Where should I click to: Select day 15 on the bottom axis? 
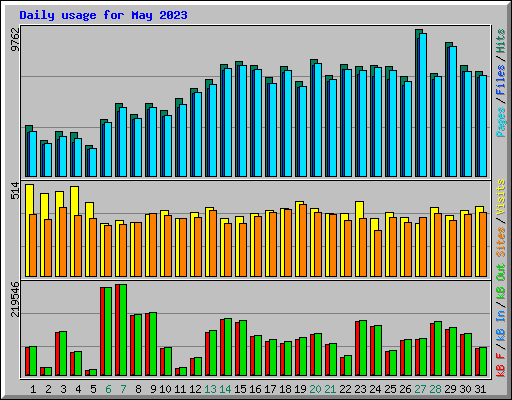(x=240, y=389)
